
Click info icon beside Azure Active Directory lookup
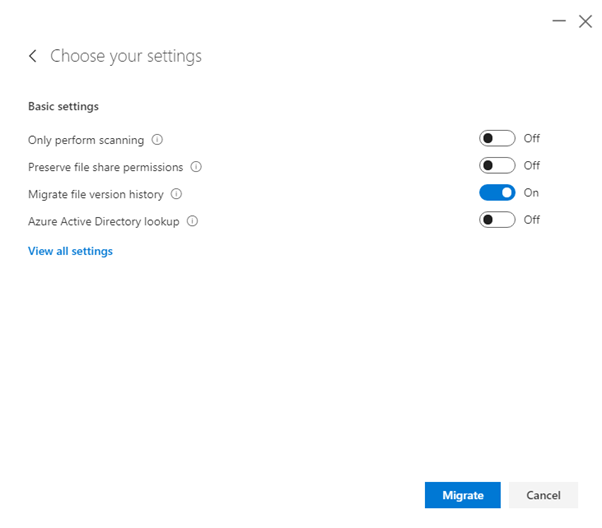click(x=193, y=221)
